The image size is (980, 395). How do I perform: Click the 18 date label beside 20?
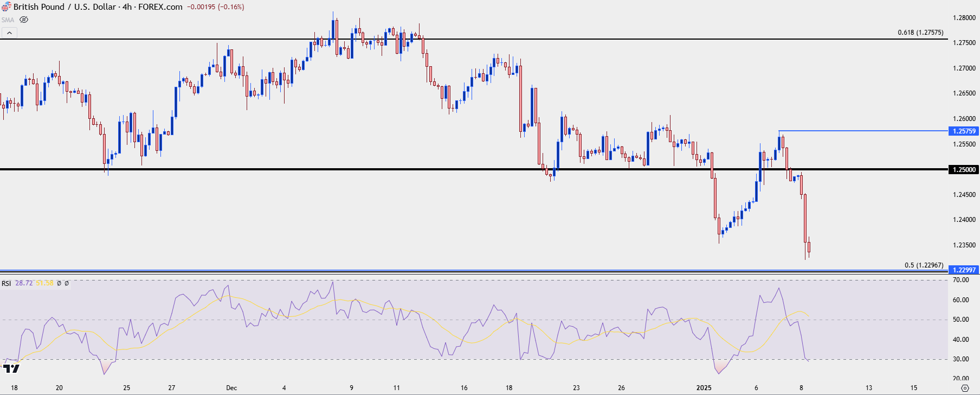click(x=15, y=388)
